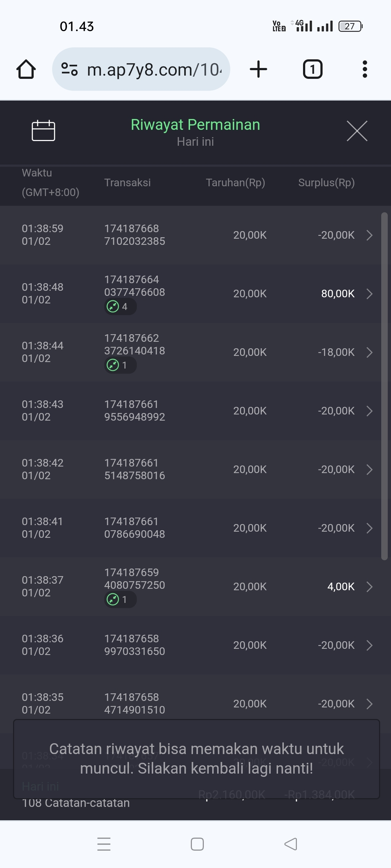Tap the site settings icon in address bar
The image size is (391, 868).
coord(70,69)
